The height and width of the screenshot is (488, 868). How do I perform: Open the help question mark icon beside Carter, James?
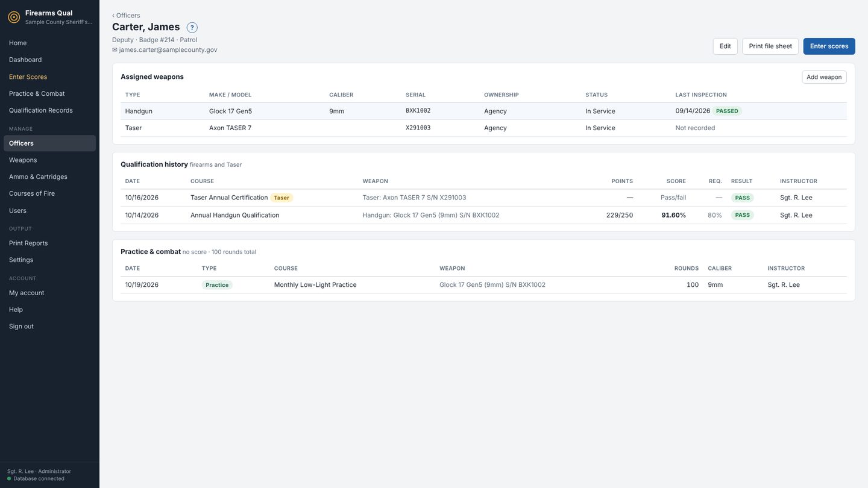click(192, 28)
